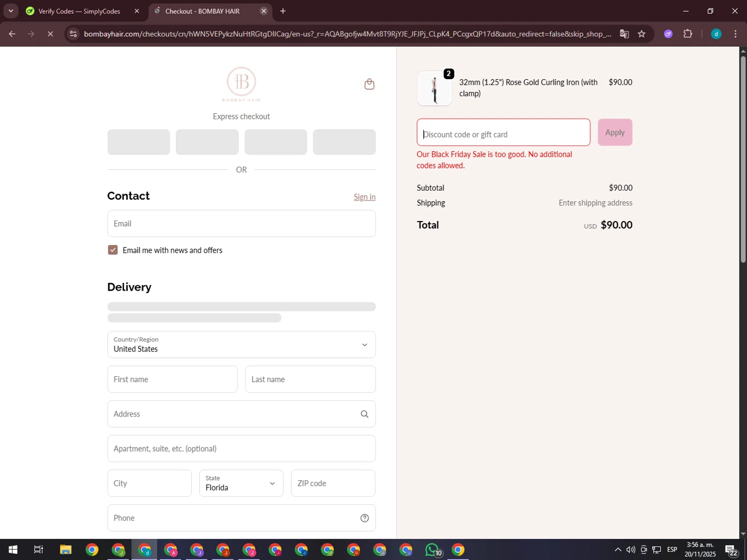Click the browser URL address bar

tap(347, 34)
